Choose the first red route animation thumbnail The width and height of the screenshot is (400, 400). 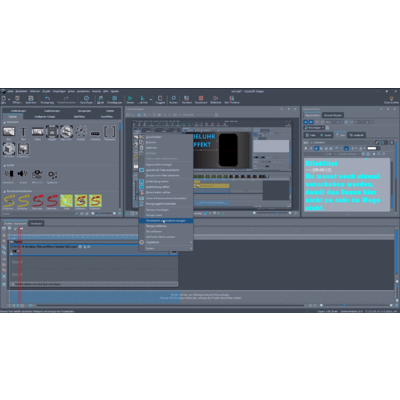pyautogui.click(x=38, y=201)
